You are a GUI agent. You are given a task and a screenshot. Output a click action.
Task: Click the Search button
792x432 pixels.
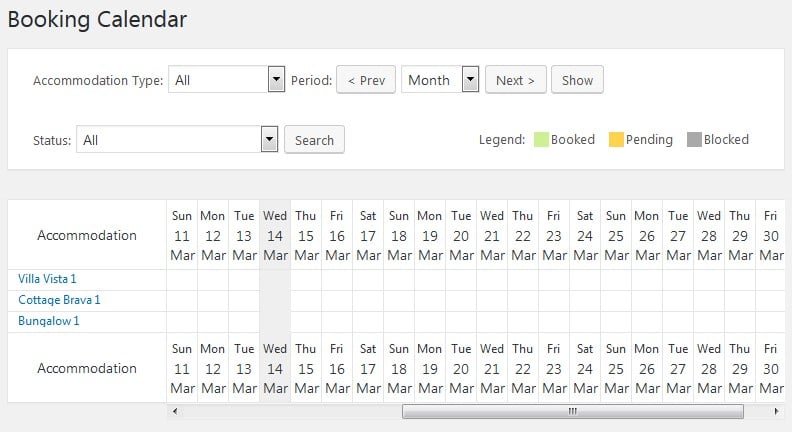(x=314, y=140)
